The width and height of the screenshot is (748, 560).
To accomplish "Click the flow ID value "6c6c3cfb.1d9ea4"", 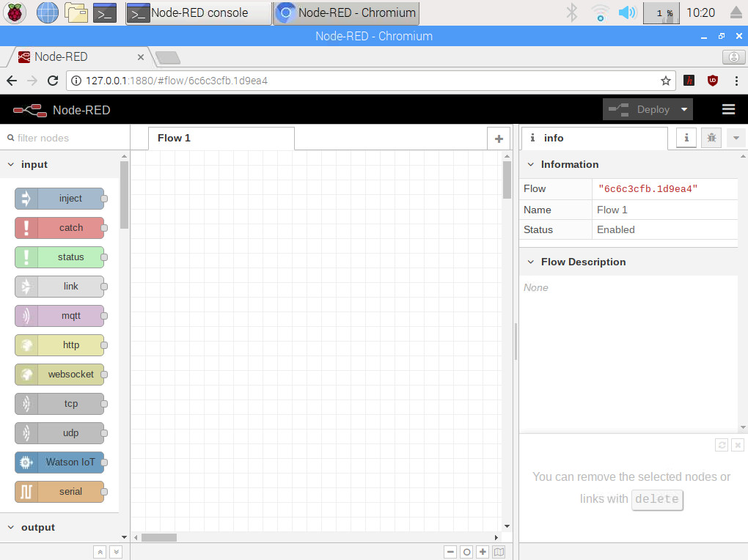I will (648, 189).
